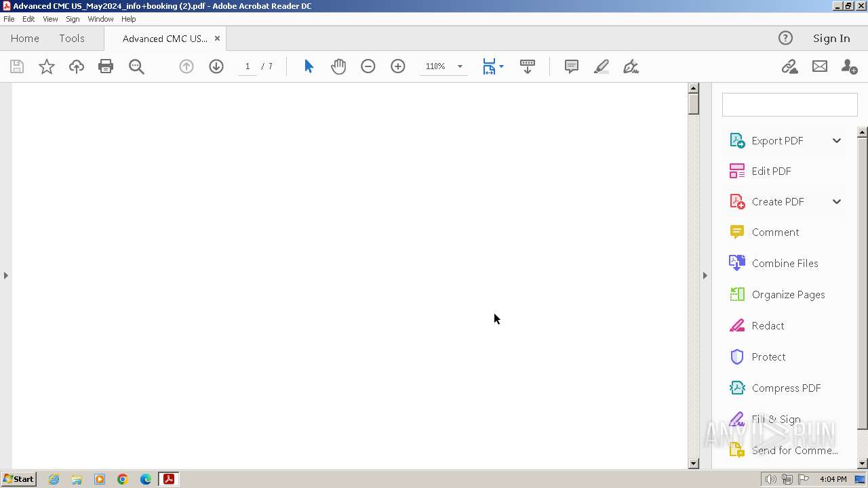Print the document using printer icon
The image size is (868, 488).
coord(106,66)
